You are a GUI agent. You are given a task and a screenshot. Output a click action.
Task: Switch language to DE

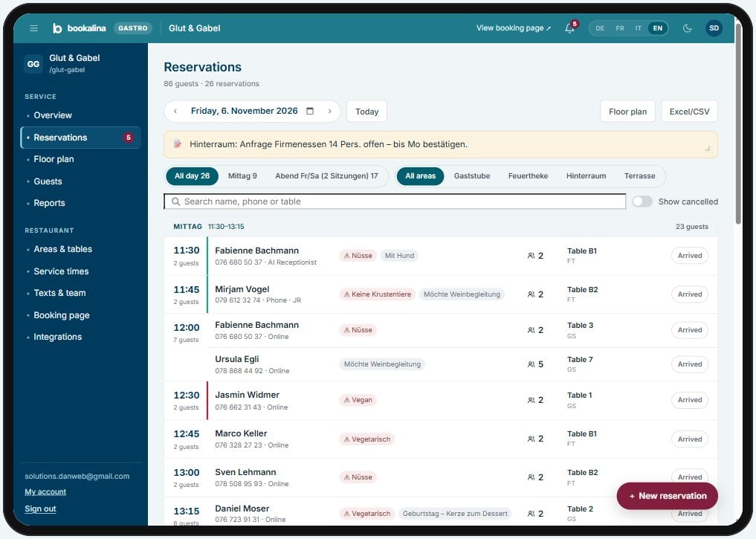click(600, 28)
